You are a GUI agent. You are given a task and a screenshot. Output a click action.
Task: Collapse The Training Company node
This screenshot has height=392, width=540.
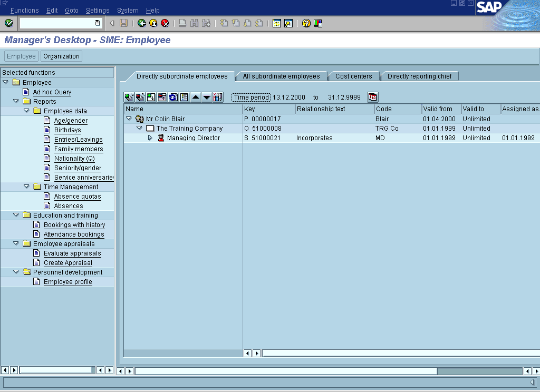click(139, 128)
